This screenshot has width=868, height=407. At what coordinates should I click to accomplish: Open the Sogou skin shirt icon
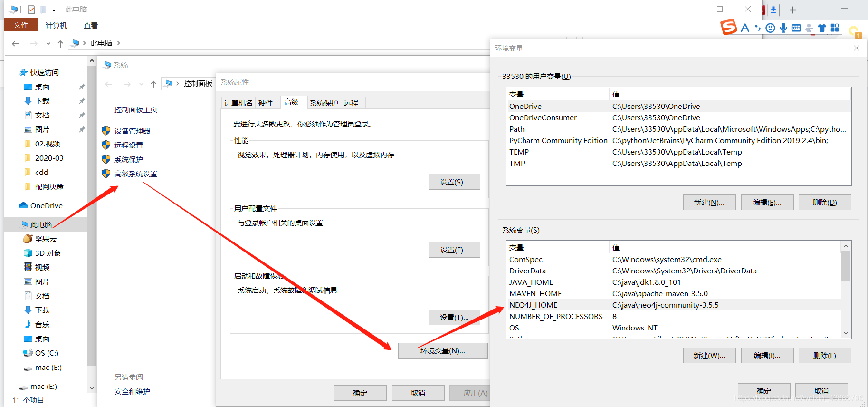coord(822,28)
